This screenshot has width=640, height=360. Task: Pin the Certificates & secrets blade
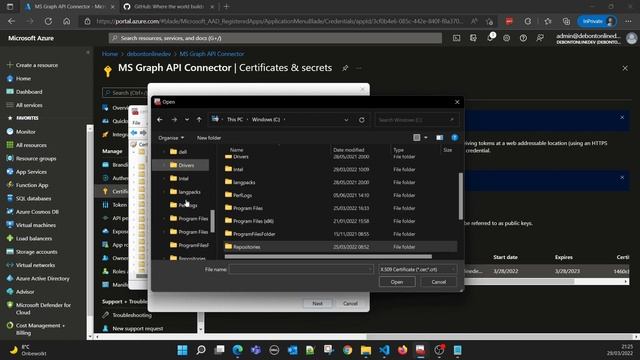point(345,68)
